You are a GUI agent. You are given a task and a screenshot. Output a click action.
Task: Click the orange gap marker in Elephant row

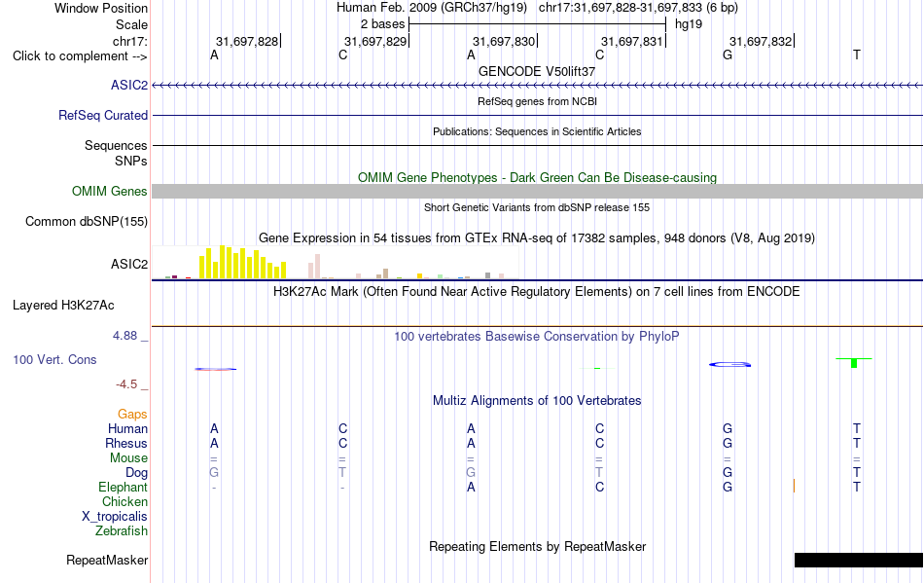(795, 487)
